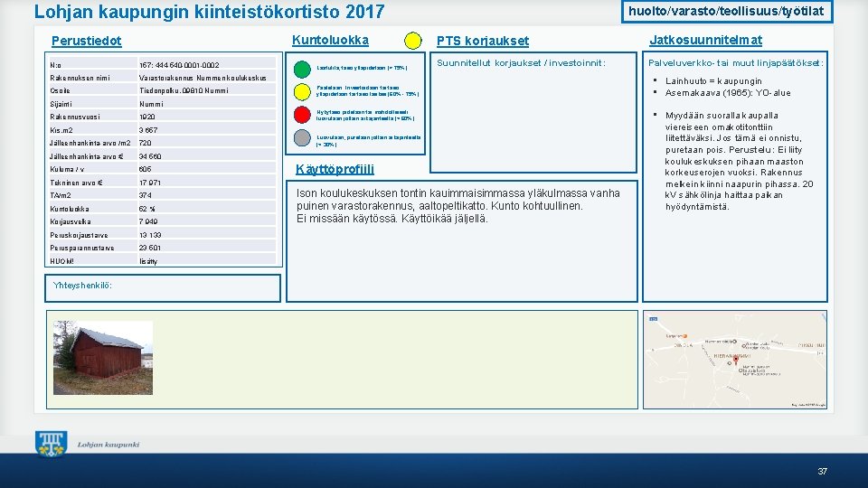Select the HUOM! value lisätty
Screen dimensions: 868x488
tap(148, 261)
